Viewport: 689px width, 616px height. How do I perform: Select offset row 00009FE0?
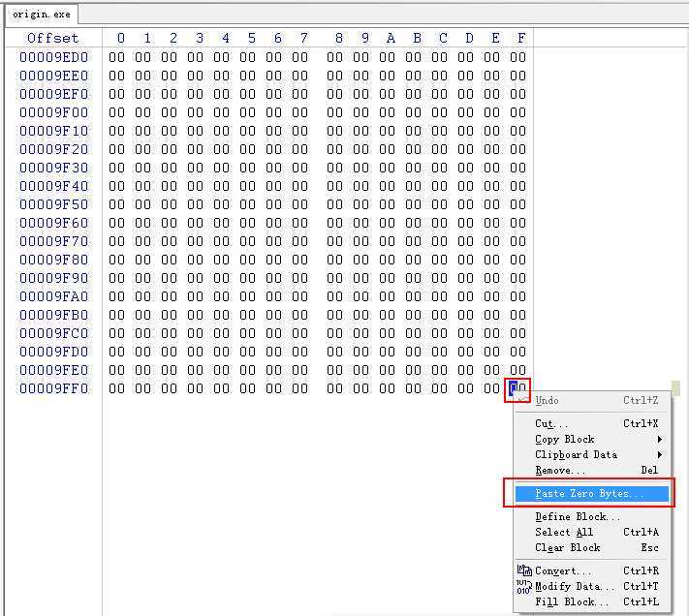(53, 370)
